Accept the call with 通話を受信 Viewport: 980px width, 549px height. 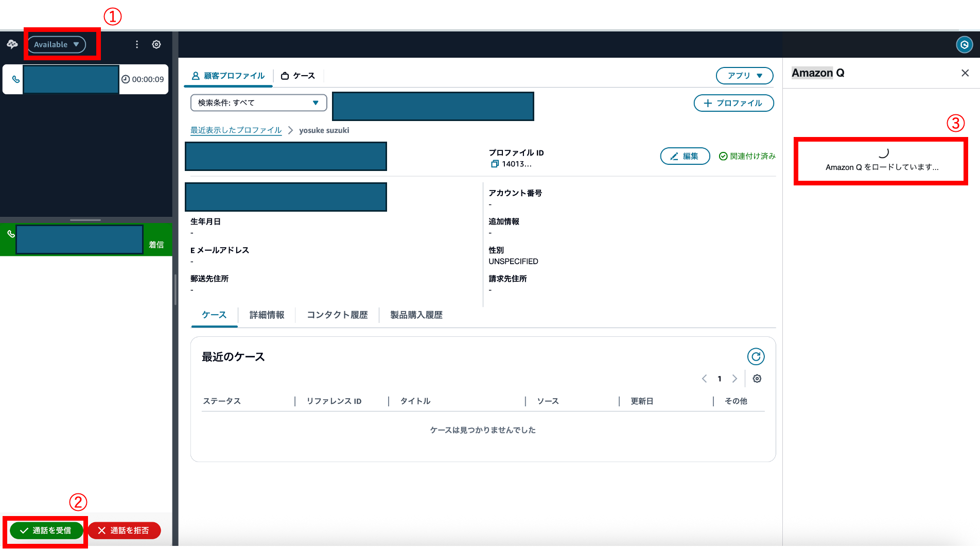point(46,530)
